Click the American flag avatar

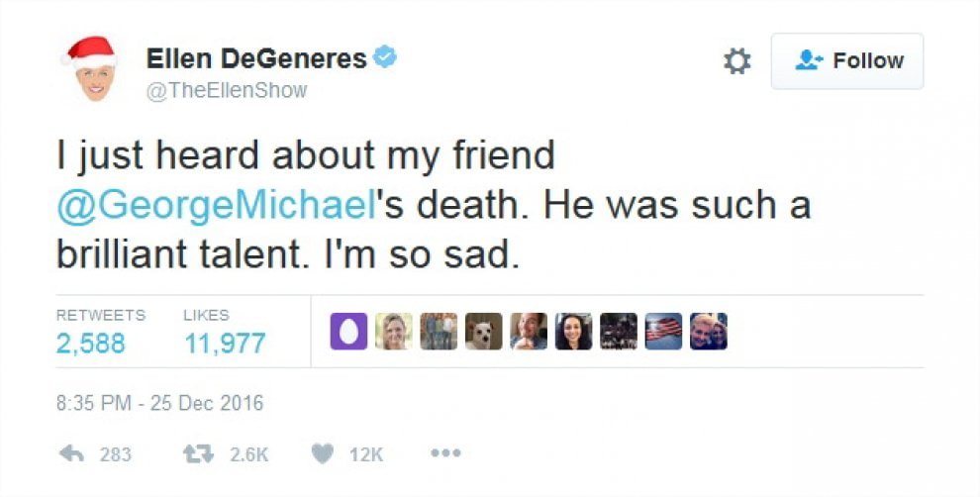(664, 332)
